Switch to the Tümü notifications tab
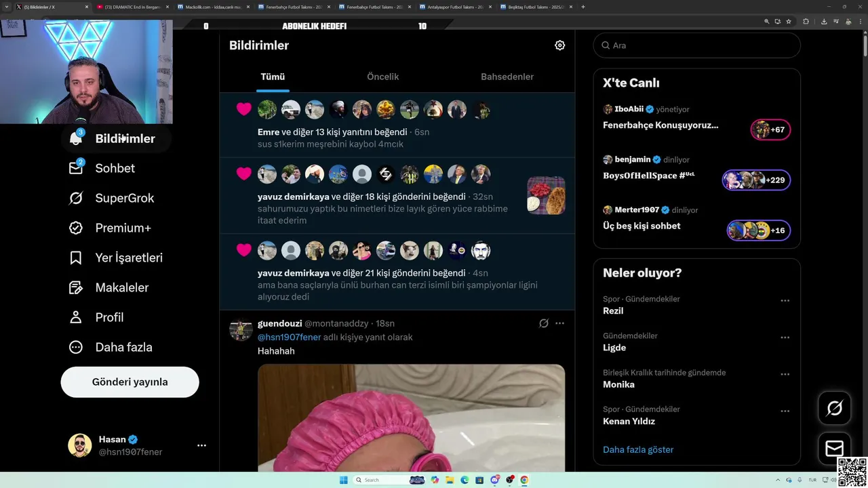Screen dimensions: 868x488 click(273, 77)
